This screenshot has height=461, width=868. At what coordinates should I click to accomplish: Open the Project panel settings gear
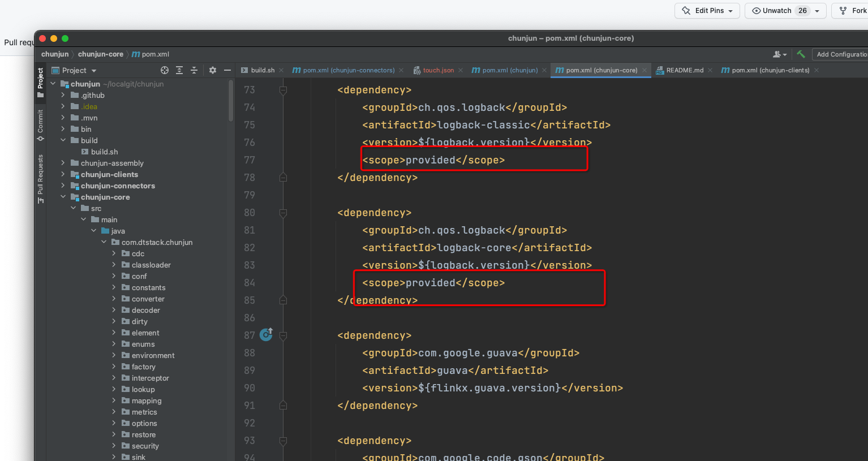coord(212,70)
